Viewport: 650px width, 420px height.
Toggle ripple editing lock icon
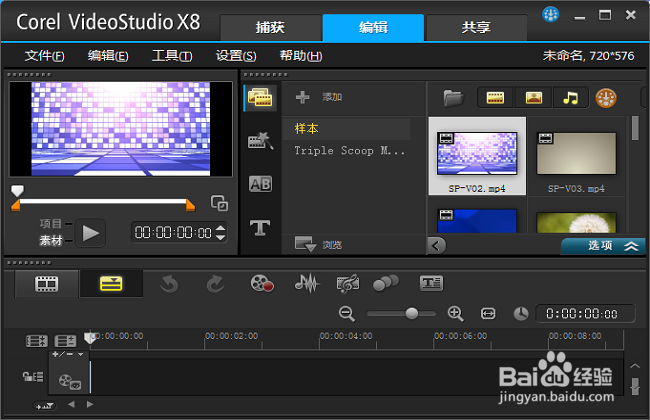point(33,377)
